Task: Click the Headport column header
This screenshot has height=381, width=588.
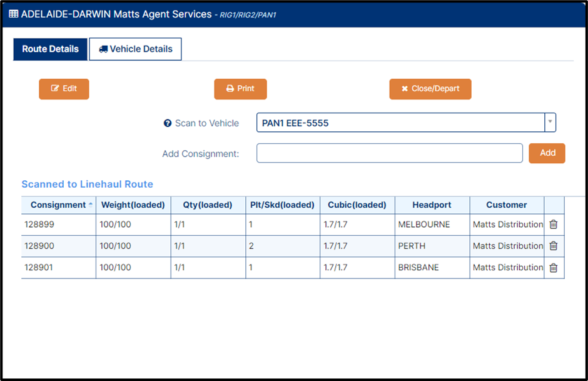Action: [x=432, y=205]
